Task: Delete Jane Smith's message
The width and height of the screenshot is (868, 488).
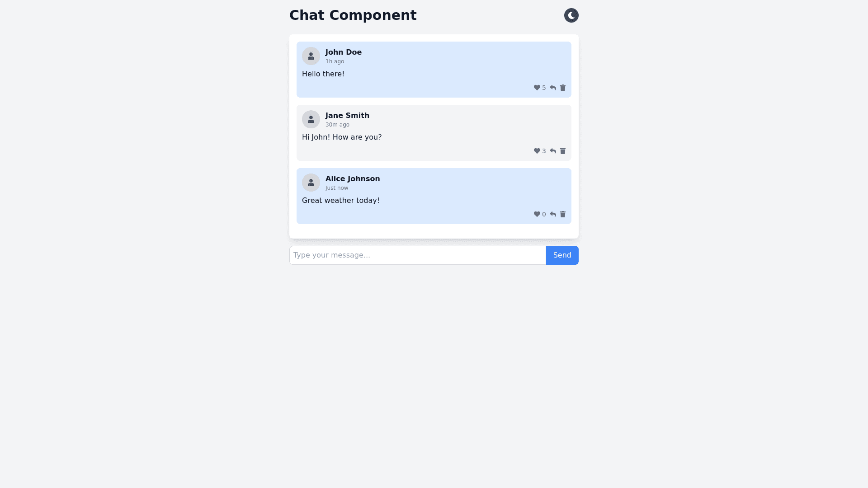Action: [563, 151]
